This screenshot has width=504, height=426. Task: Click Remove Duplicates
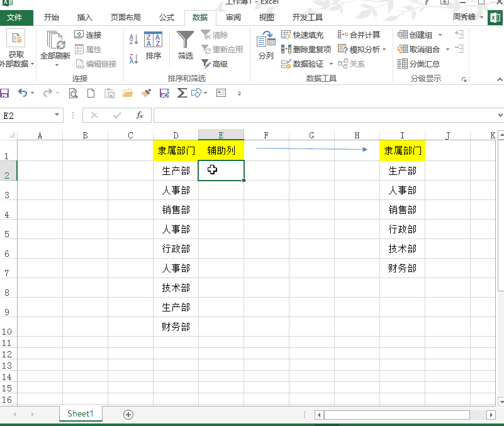(306, 49)
